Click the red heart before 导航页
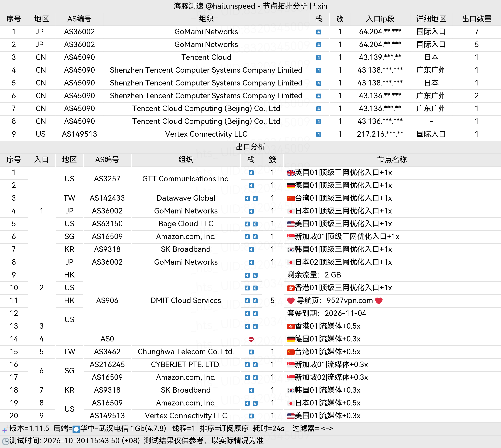 291,301
